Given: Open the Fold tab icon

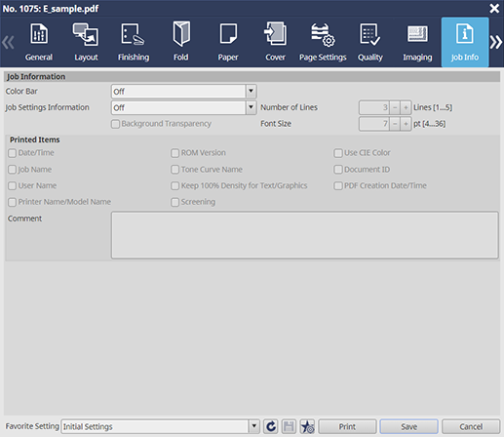Looking at the screenshot, I should pyautogui.click(x=181, y=34).
